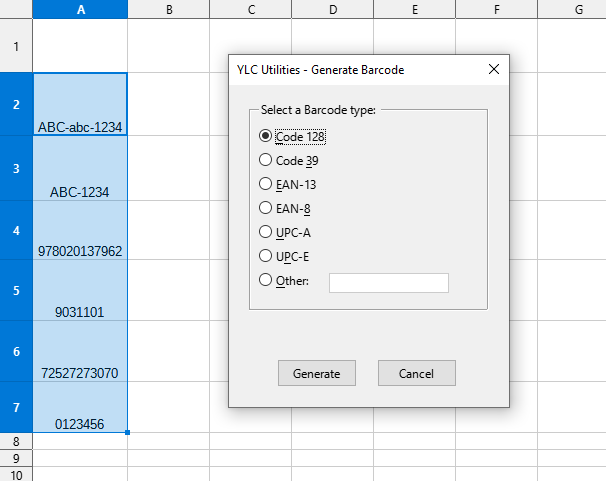This screenshot has width=606, height=481.
Task: Click the cell with value 9031101
Action: (80, 291)
